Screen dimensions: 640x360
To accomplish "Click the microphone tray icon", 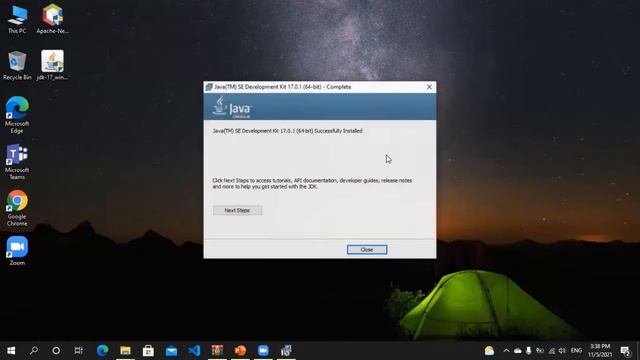I will click(529, 351).
